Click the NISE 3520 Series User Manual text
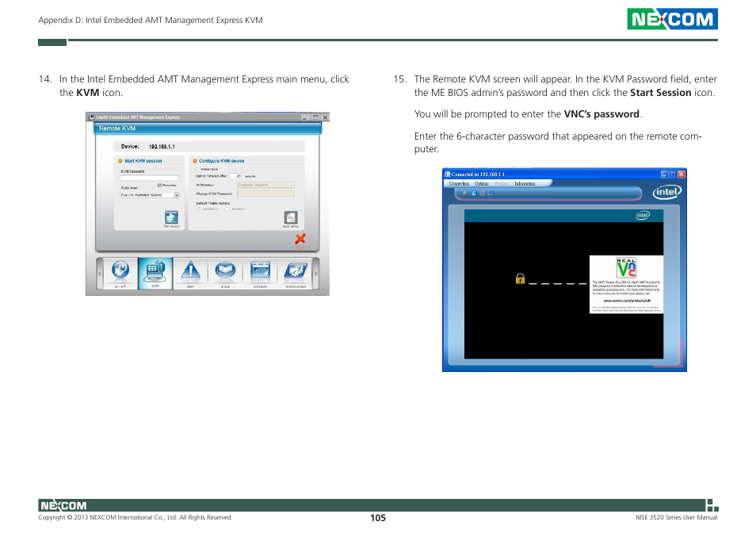Image resolution: width=756 pixels, height=533 pixels. point(676,518)
